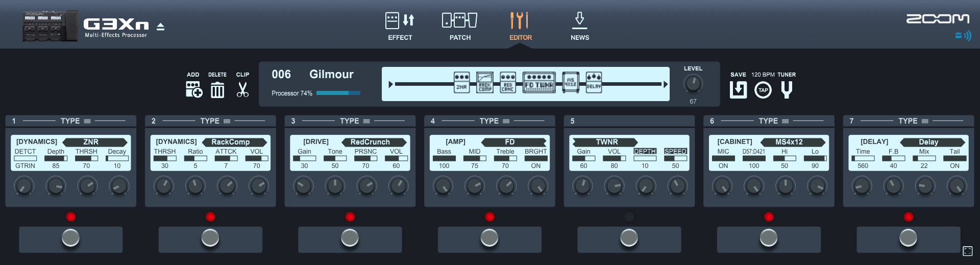Image resolution: width=980 pixels, height=265 pixels.
Task: Toggle slot 4 FD amp on/off LED
Action: [489, 217]
